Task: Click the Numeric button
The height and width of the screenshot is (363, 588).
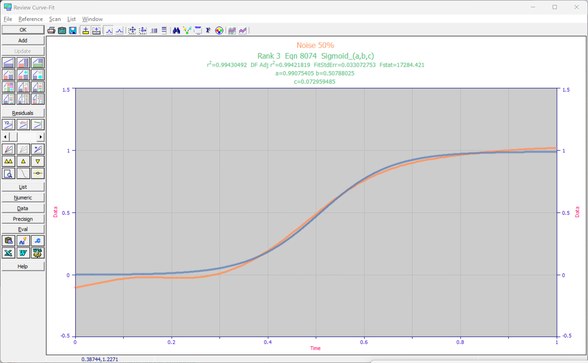Action: (x=23, y=198)
